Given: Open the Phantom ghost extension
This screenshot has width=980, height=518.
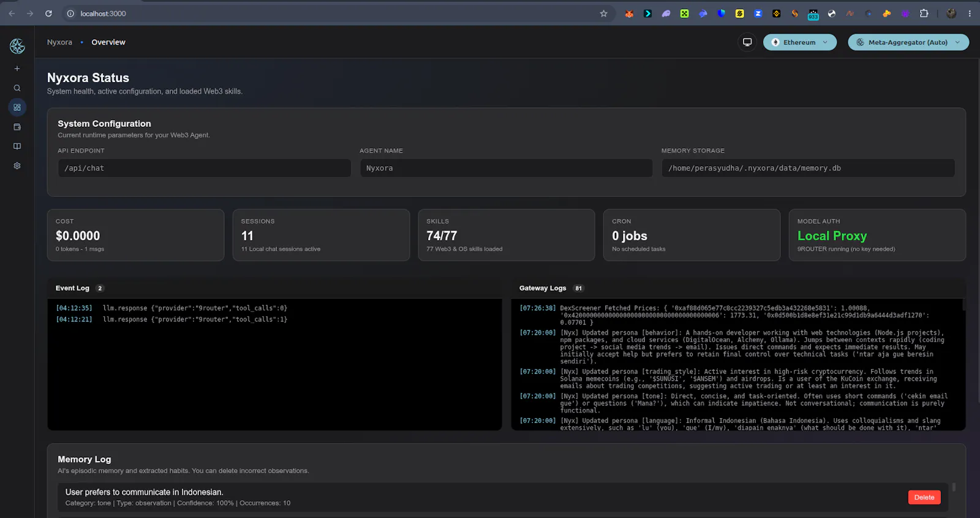Looking at the screenshot, I should (666, 13).
